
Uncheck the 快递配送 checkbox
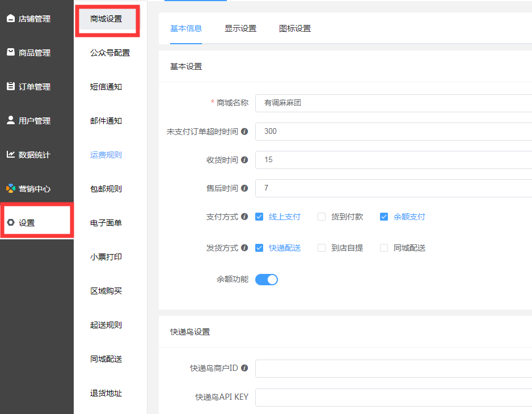[259, 248]
